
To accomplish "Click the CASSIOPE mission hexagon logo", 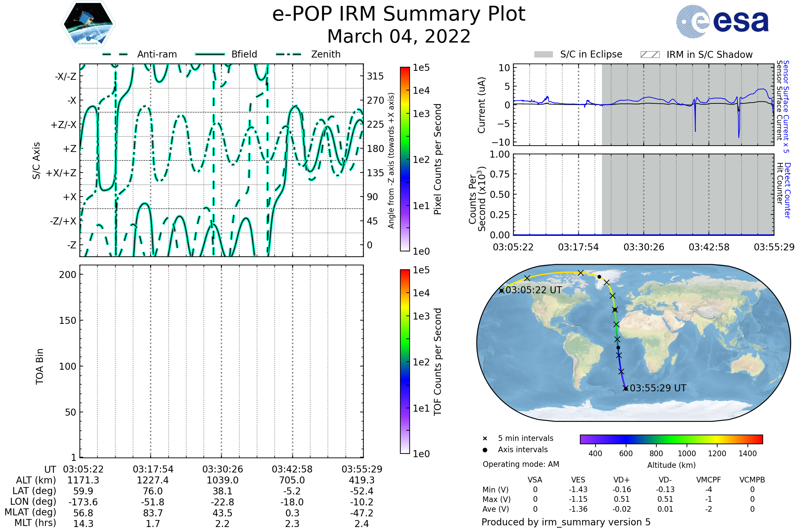I will pyautogui.click(x=88, y=24).
